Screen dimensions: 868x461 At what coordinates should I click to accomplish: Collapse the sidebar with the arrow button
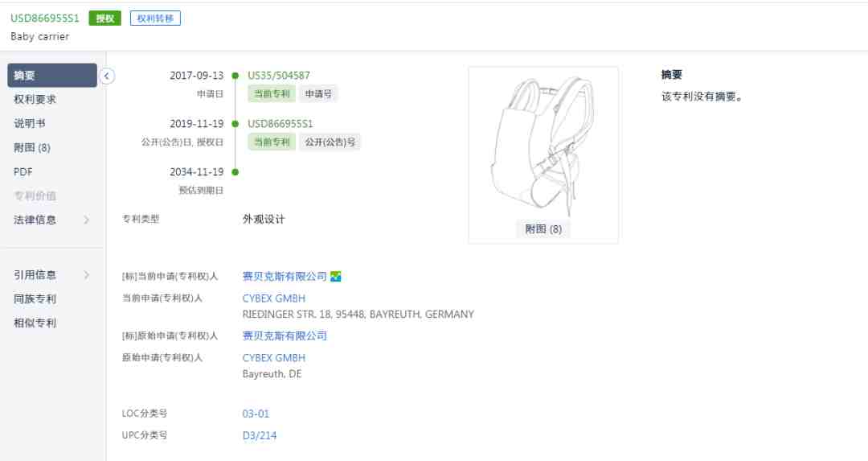click(107, 76)
